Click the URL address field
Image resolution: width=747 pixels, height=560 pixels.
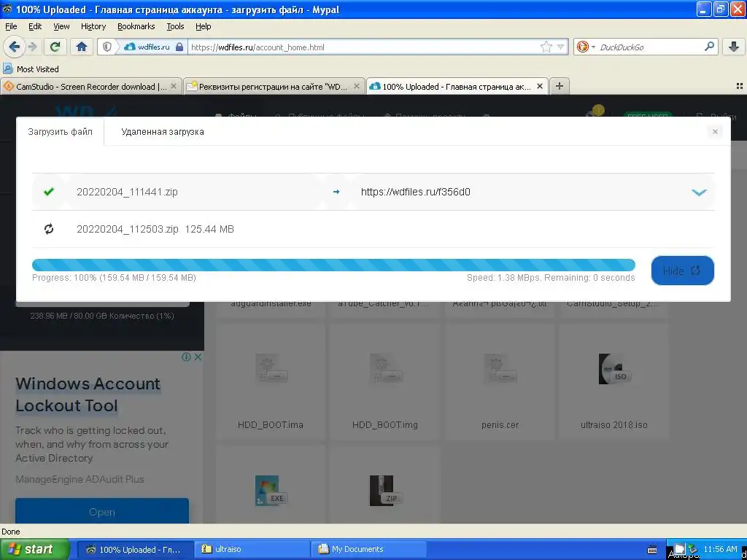click(x=362, y=47)
